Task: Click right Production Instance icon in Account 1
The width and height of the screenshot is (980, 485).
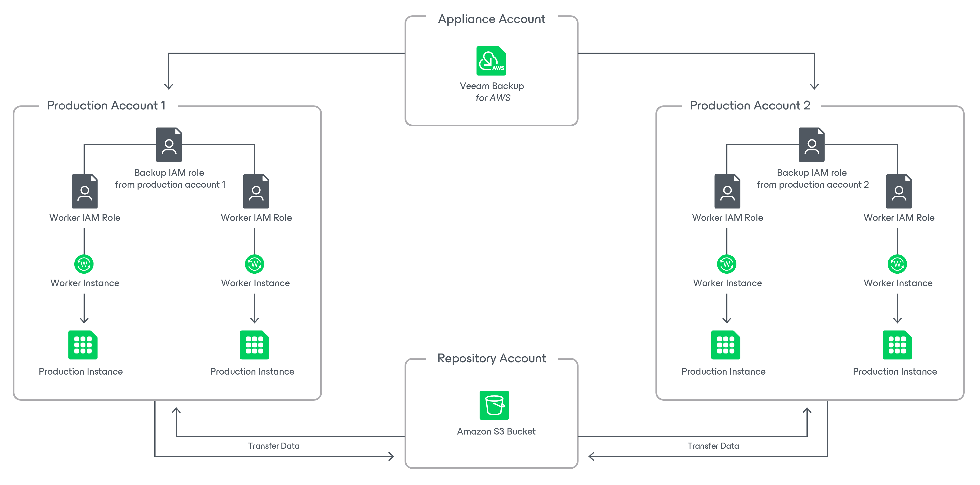Action: click(x=254, y=345)
